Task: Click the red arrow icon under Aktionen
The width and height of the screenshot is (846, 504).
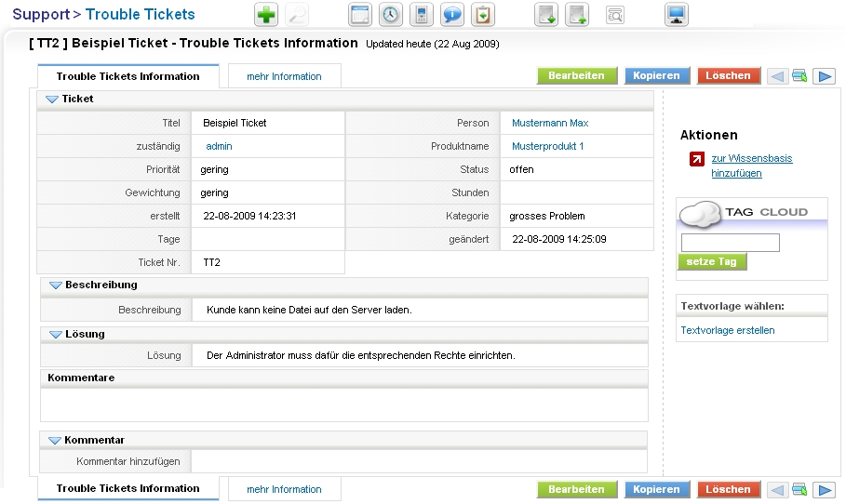Action: (696, 159)
